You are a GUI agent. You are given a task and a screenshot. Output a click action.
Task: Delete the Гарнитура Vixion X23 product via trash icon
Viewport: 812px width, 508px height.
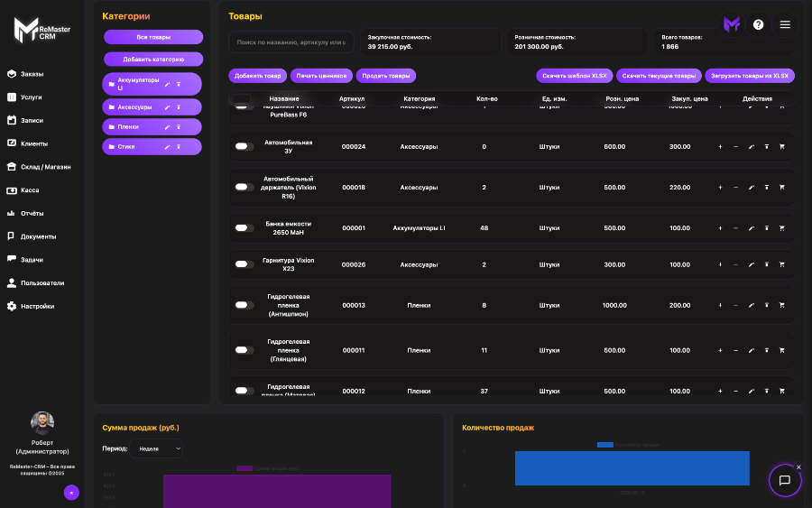coord(766,264)
